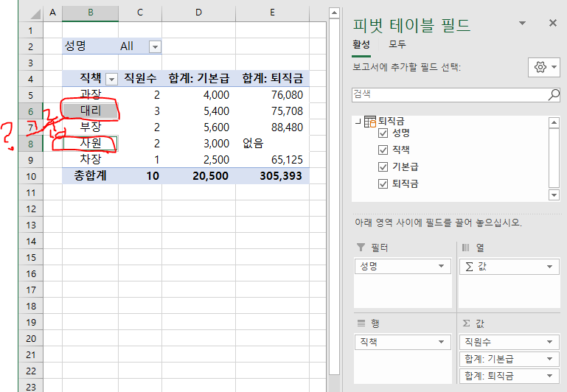Close the pivot table fields pane

[x=553, y=24]
